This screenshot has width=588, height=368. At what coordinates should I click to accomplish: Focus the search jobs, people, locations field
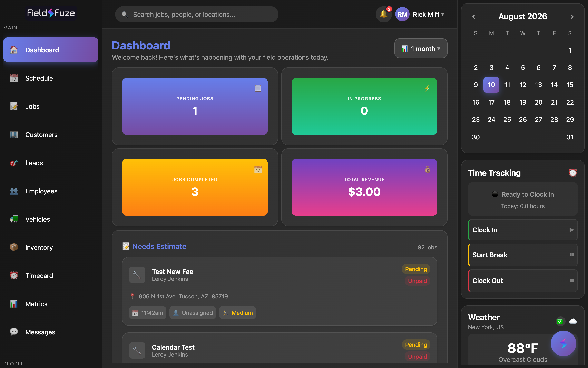tap(197, 14)
